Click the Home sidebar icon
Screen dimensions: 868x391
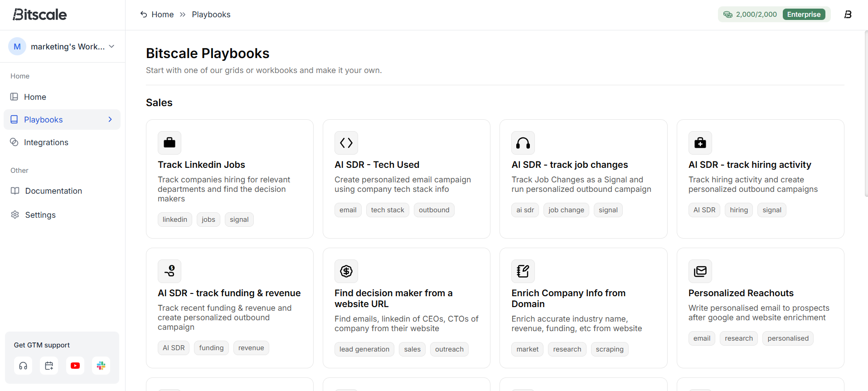(x=15, y=97)
